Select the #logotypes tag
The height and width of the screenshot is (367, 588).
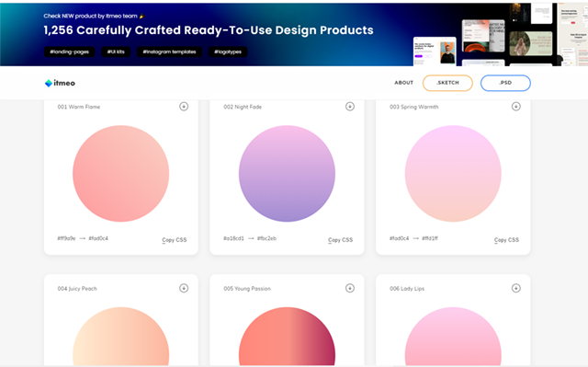pos(228,52)
